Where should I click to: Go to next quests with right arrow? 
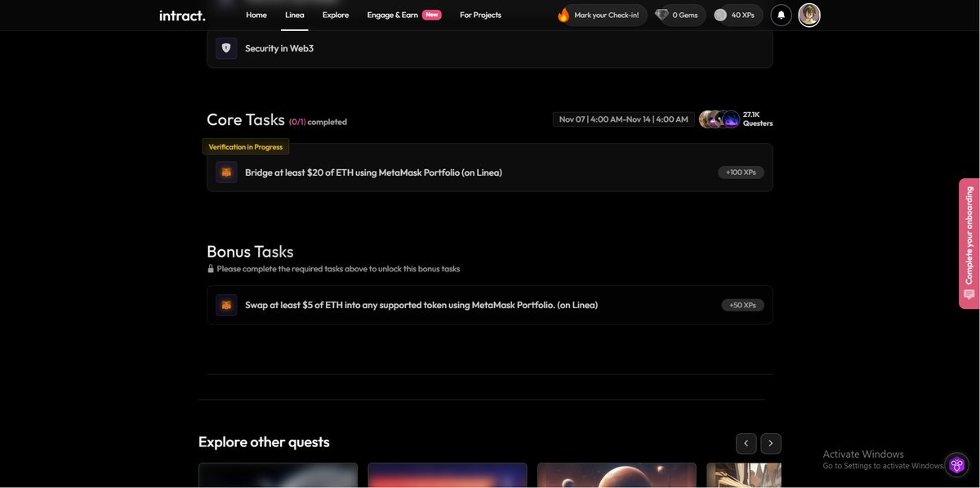pyautogui.click(x=771, y=443)
